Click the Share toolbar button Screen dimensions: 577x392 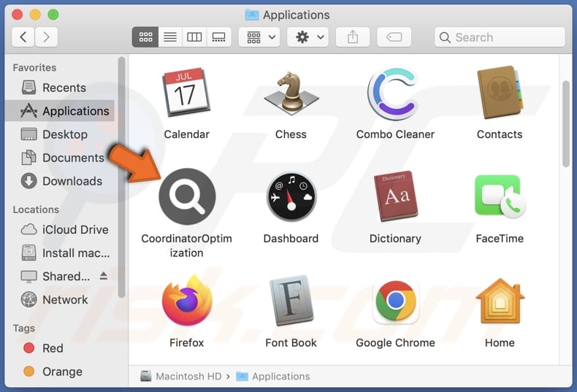353,36
